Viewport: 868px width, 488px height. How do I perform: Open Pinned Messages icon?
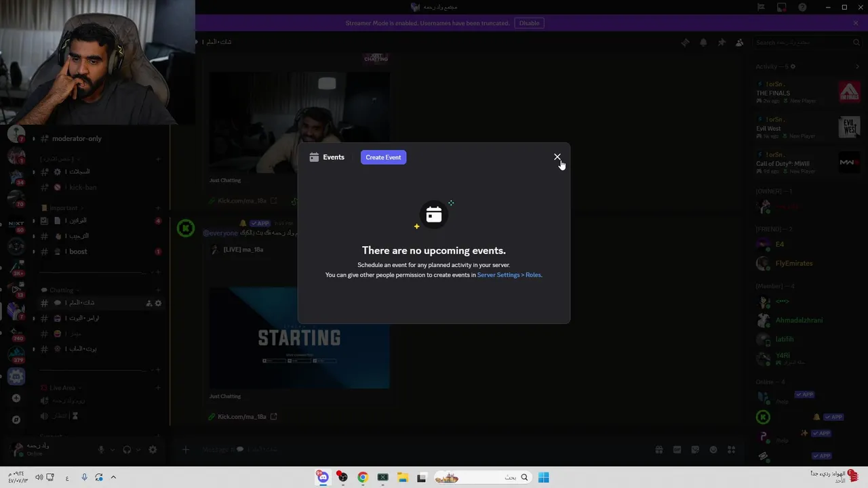click(x=722, y=42)
